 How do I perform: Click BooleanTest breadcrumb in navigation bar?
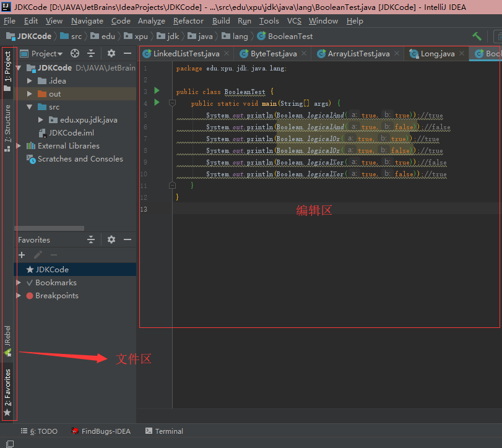click(x=285, y=36)
